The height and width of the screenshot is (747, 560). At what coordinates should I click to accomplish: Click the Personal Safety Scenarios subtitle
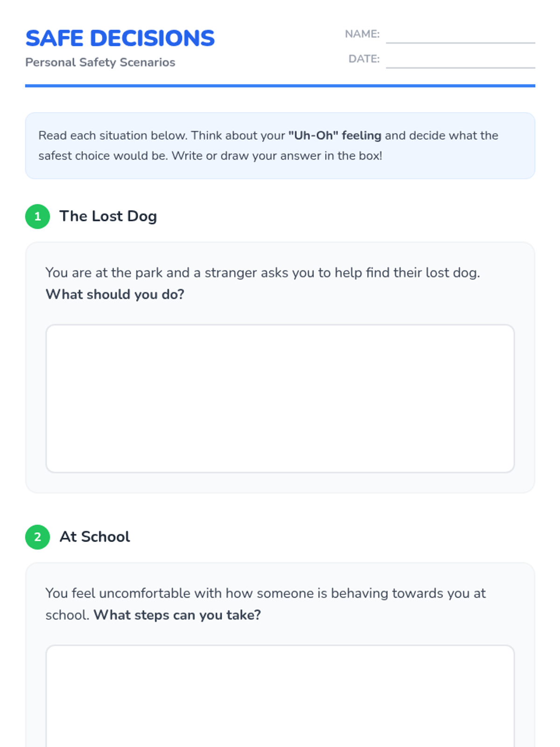point(100,63)
